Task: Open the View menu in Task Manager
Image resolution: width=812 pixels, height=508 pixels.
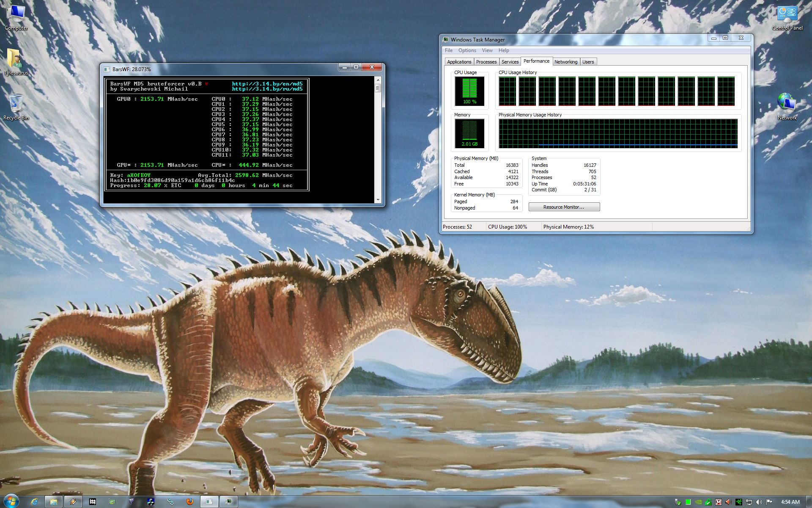Action: click(487, 50)
